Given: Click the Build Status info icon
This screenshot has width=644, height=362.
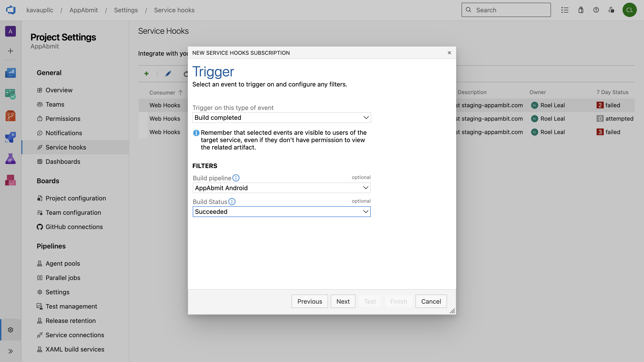Looking at the screenshot, I should point(232,202).
